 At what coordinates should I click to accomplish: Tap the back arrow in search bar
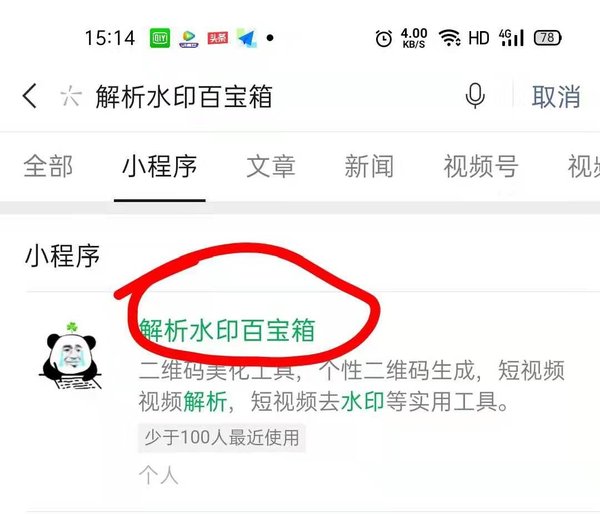tap(30, 96)
